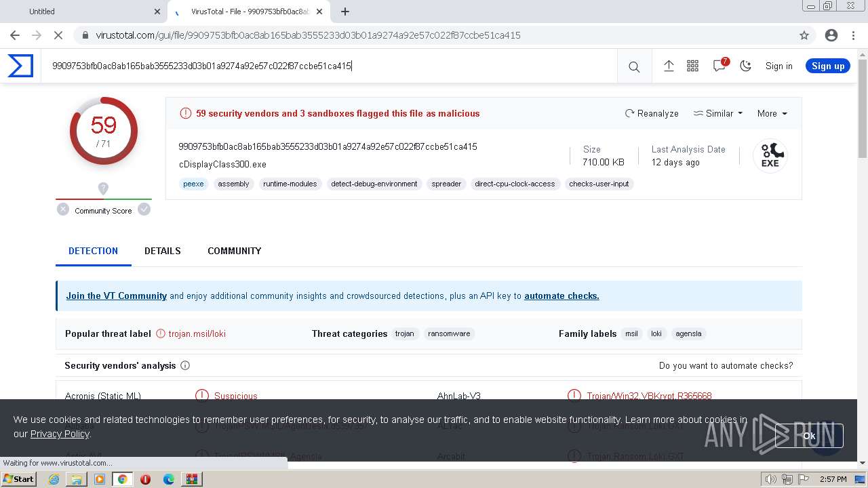Open the Privacy Policy link

tap(60, 434)
